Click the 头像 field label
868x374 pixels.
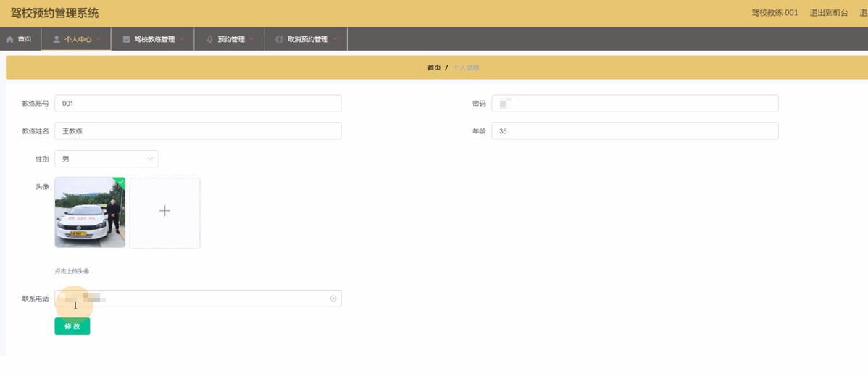[x=42, y=187]
